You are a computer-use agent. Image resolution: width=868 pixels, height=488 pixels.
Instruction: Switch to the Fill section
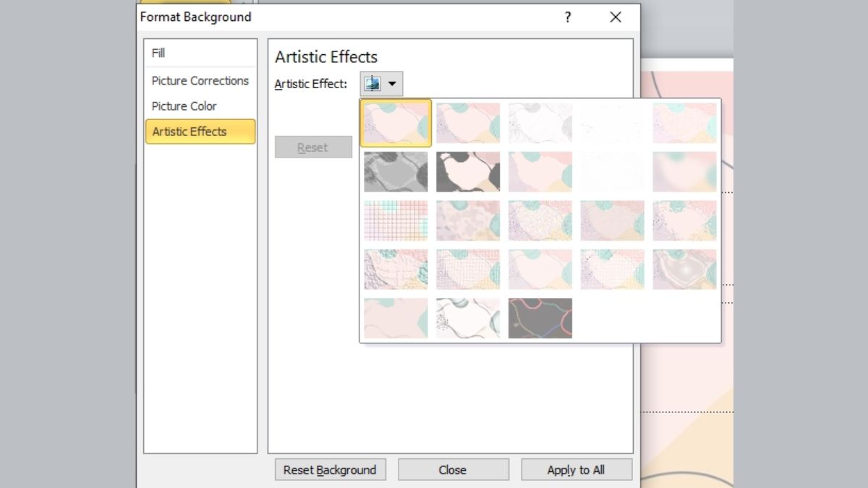157,53
